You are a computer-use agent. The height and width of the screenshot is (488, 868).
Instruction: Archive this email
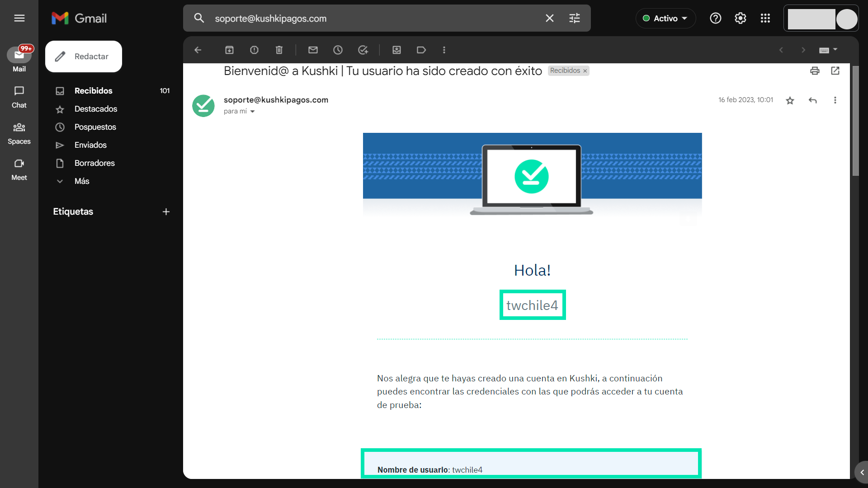point(229,50)
